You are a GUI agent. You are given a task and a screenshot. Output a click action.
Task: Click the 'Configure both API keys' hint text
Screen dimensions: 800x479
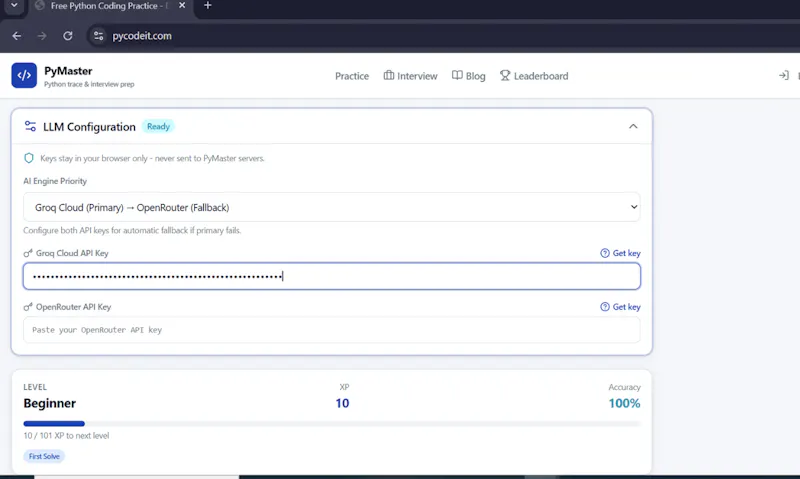pos(132,231)
